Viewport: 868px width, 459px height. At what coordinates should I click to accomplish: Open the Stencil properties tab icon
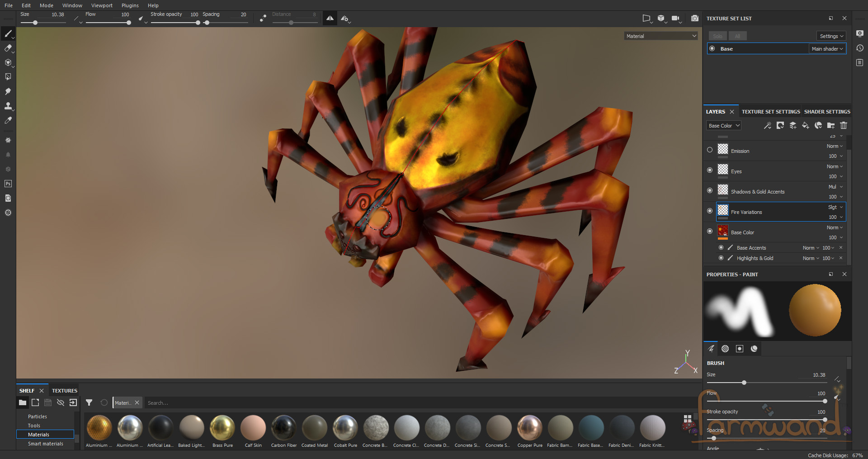pyautogui.click(x=740, y=349)
